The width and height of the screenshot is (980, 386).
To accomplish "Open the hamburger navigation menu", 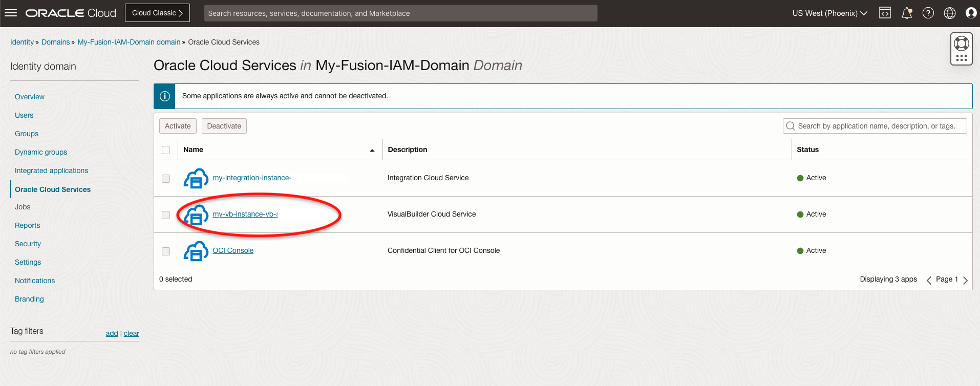I will point(11,13).
